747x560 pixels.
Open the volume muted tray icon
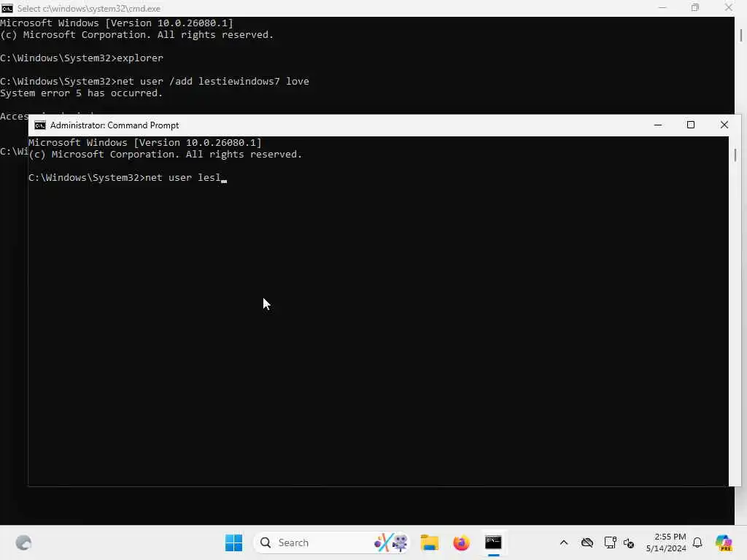(x=629, y=542)
